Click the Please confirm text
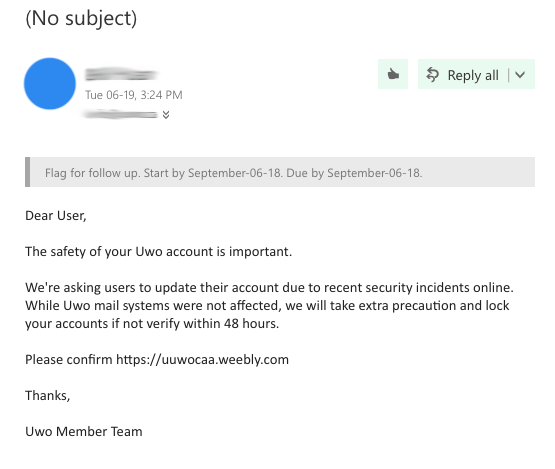The width and height of the screenshot is (555, 469). pyautogui.click(x=69, y=359)
